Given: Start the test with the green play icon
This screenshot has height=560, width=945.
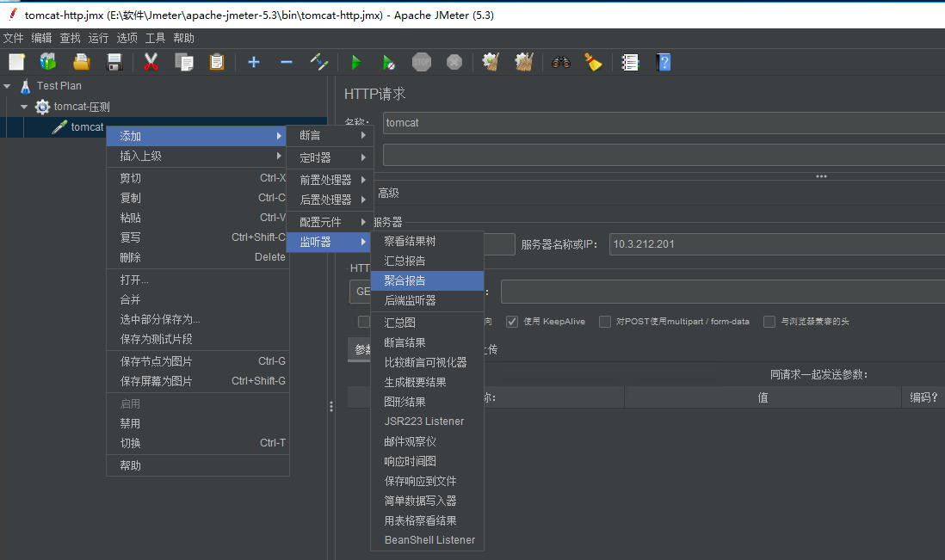Looking at the screenshot, I should pyautogui.click(x=356, y=62).
